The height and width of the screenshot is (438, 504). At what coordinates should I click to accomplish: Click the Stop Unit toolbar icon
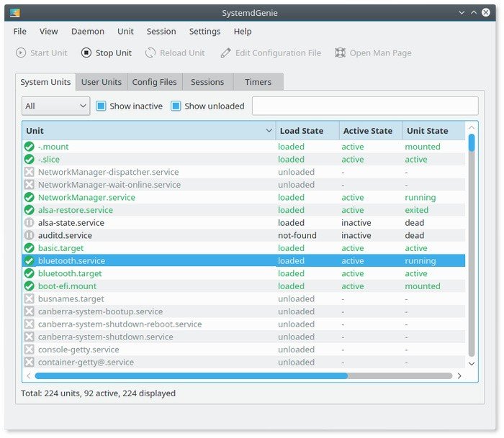[86, 53]
